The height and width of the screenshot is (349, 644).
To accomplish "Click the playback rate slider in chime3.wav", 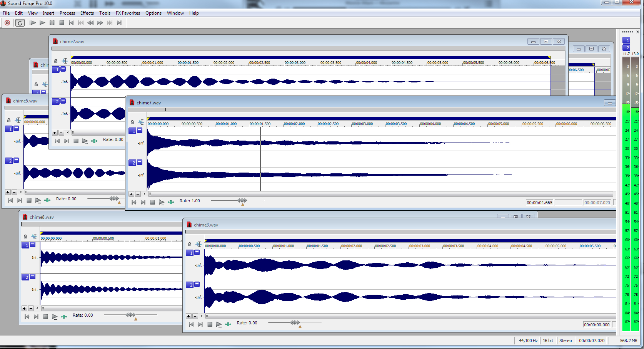I will (x=295, y=323).
